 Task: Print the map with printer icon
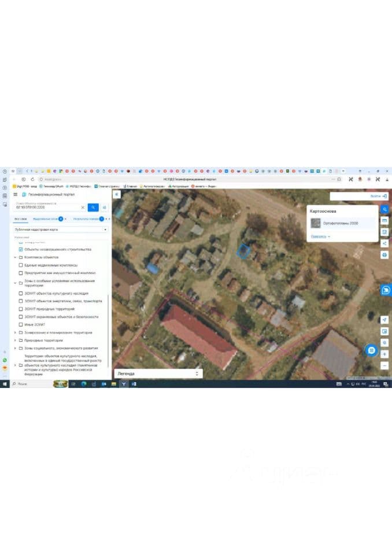384,254
